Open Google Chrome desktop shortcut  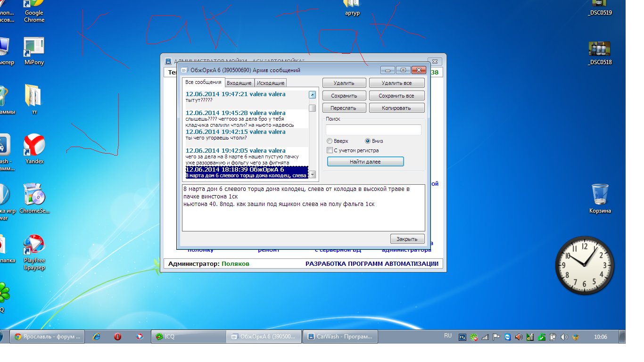pos(34,11)
